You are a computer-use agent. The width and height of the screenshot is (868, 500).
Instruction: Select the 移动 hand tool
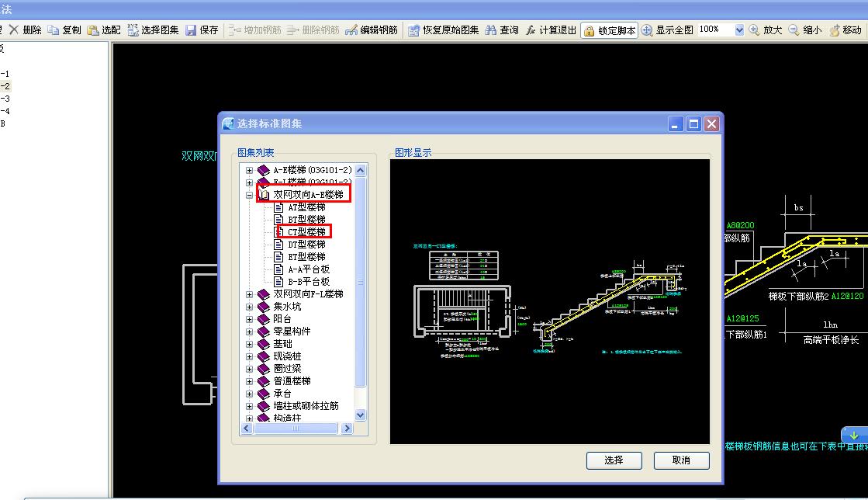pos(846,30)
